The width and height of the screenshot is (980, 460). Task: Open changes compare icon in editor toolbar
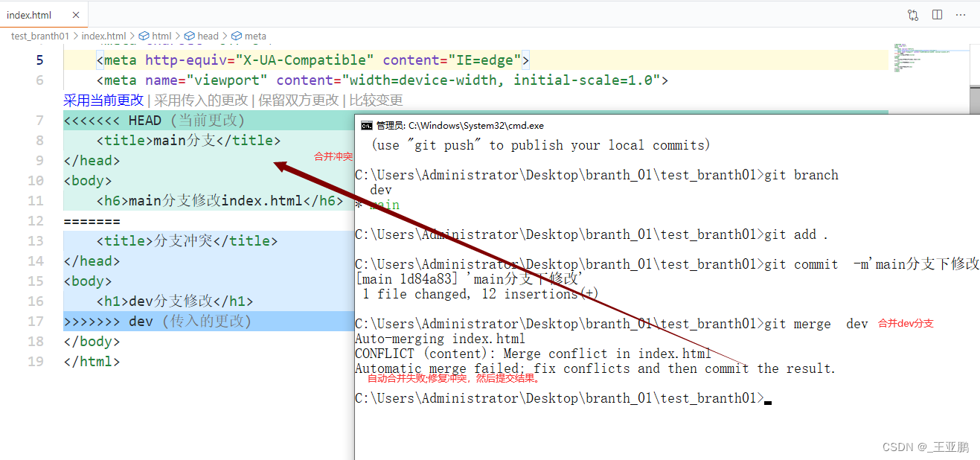pyautogui.click(x=913, y=15)
